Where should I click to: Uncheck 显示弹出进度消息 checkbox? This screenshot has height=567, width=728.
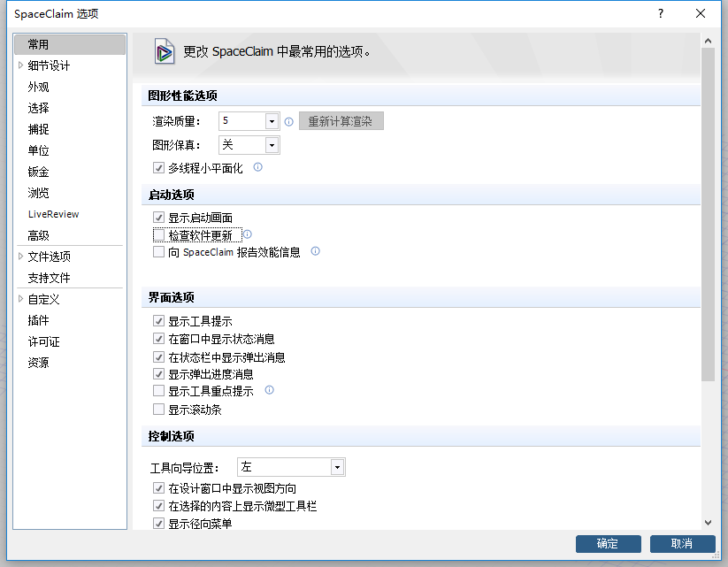pyautogui.click(x=159, y=374)
